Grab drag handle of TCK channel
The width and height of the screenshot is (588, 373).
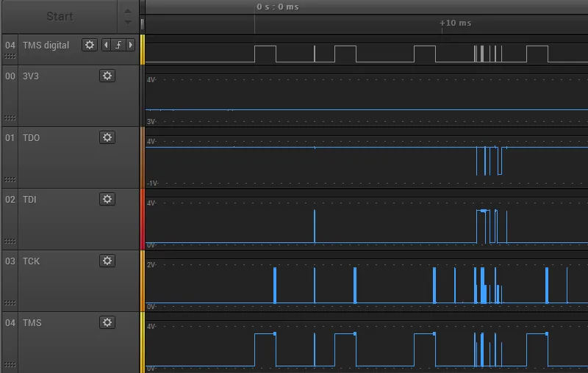point(10,303)
